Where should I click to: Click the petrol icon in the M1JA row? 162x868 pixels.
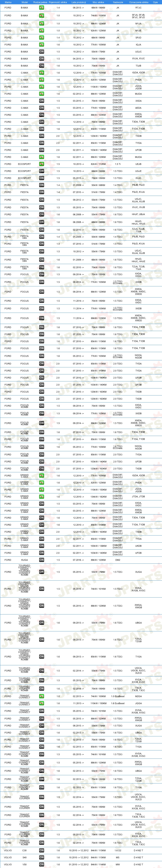[x=41, y=24]
